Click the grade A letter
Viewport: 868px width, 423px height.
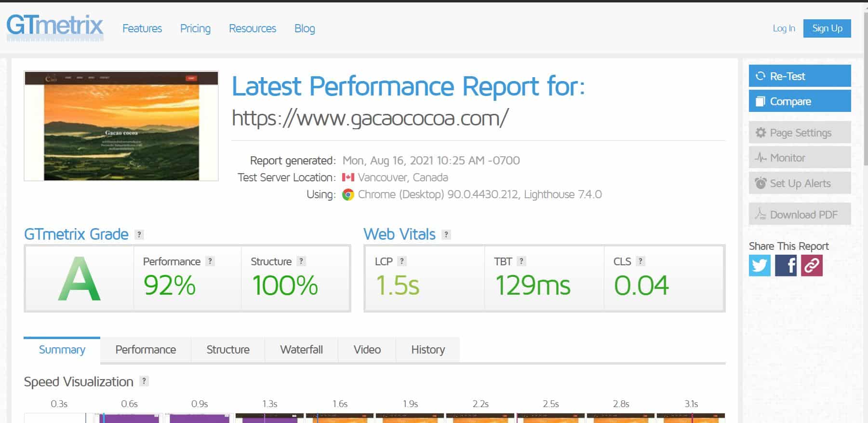click(79, 279)
